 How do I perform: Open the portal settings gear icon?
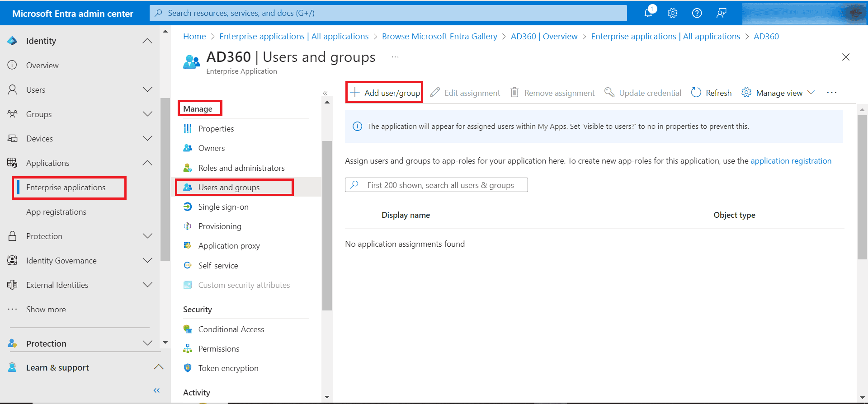pyautogui.click(x=672, y=13)
